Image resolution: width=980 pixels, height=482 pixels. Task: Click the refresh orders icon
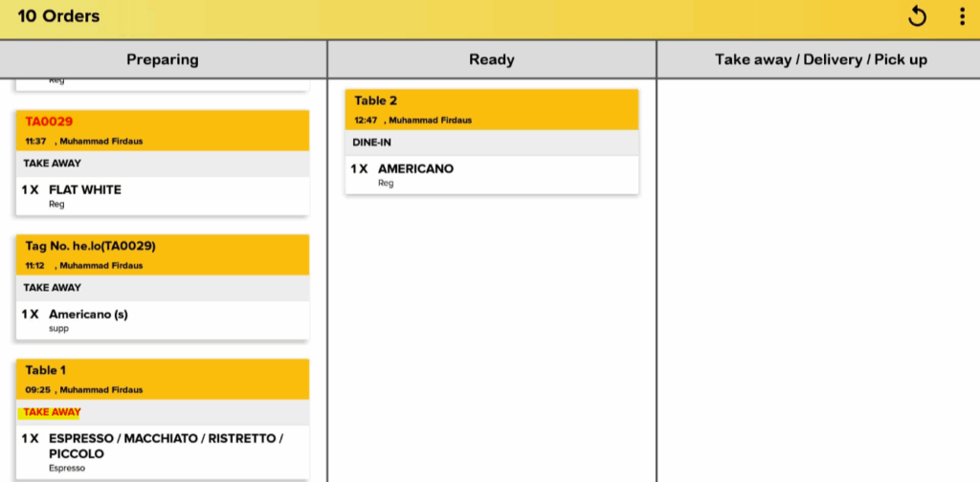point(917,16)
